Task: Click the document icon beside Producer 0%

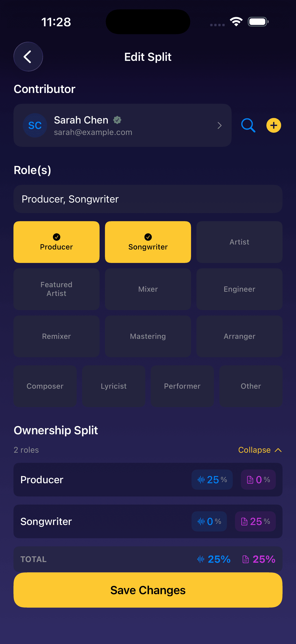Action: [x=250, y=479]
